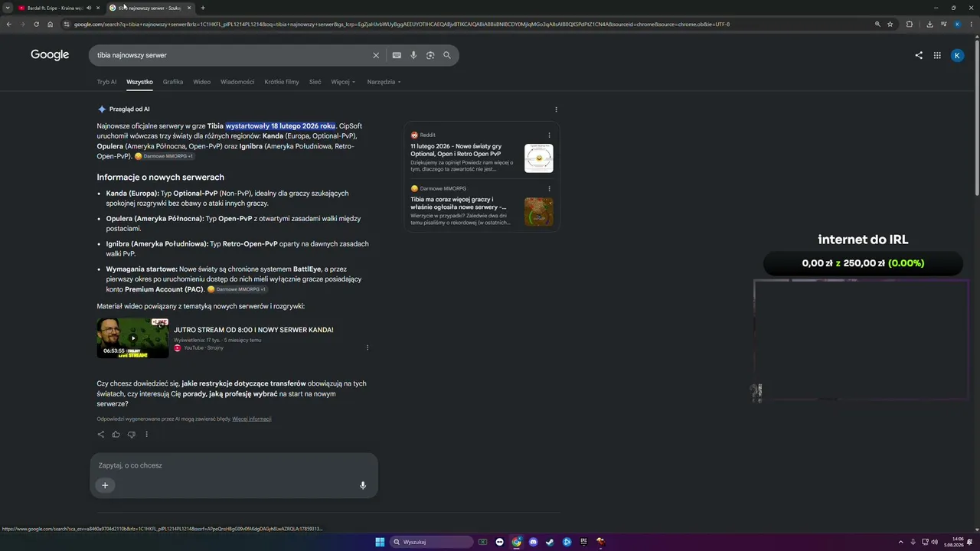Show the browser downloads

[x=929, y=24]
